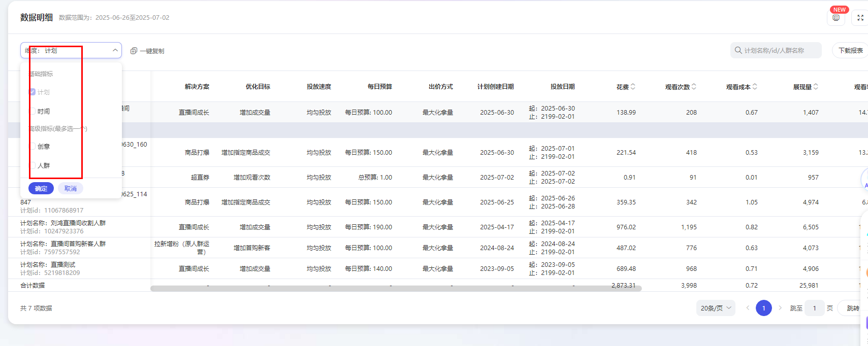Click the search magnifier icon

738,50
